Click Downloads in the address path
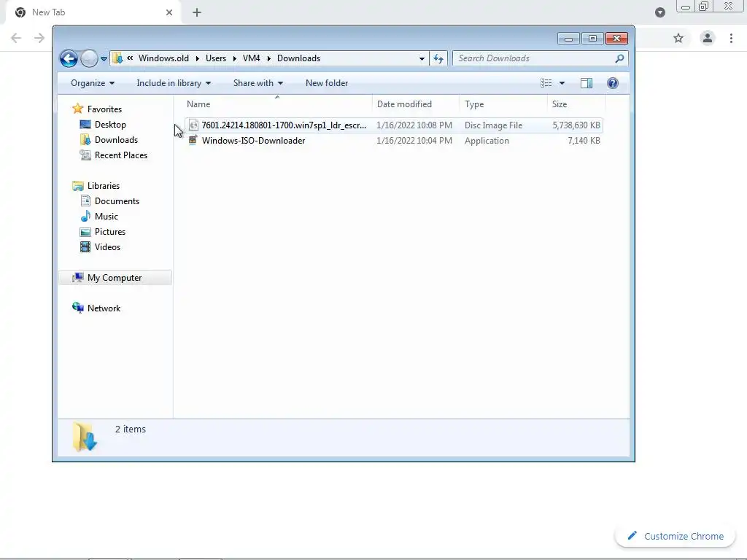747x560 pixels. [298, 58]
